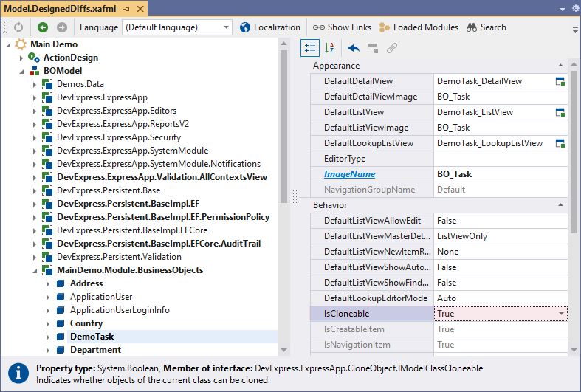Sort properties alphabetically with the A-Z icon
This screenshot has height=392, width=581.
pyautogui.click(x=330, y=48)
